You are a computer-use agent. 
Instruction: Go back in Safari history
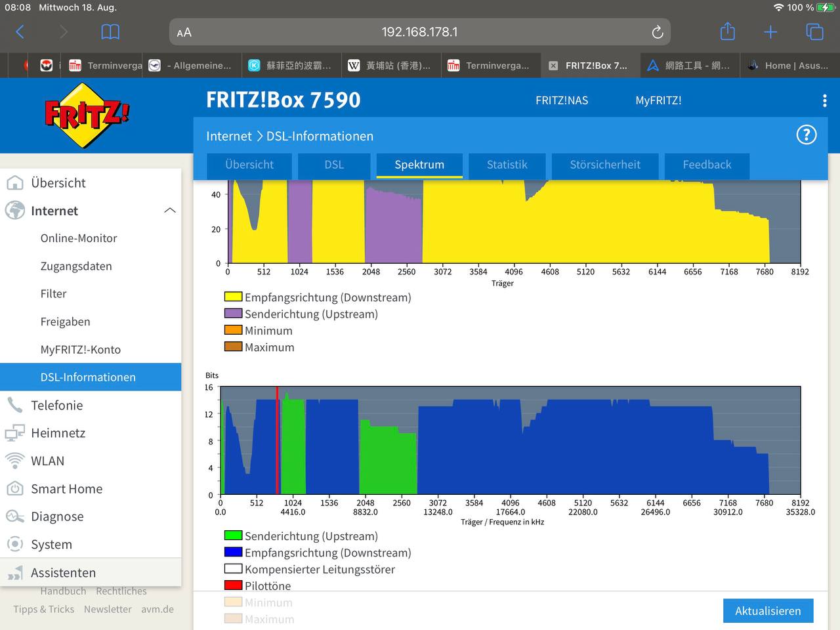[20, 31]
